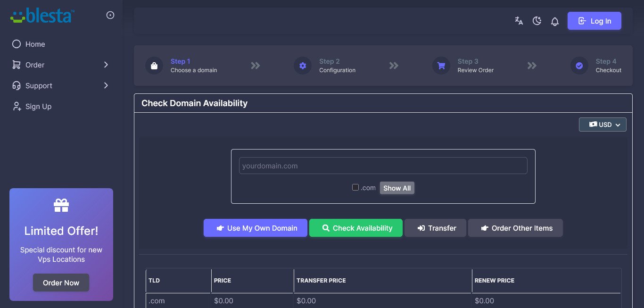
Task: Open notifications bell icon
Action: [x=555, y=21]
